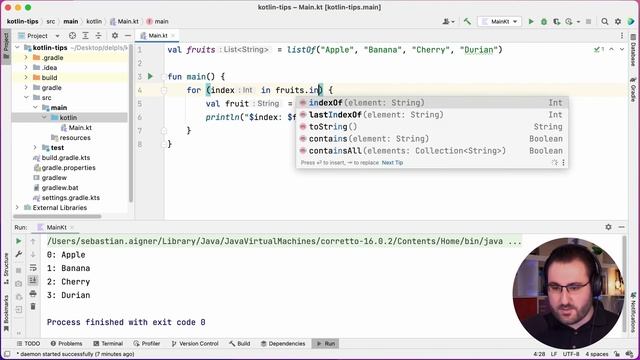Collapse the kotlin-tips root folder
640x360 pixels.
[x=17, y=48]
